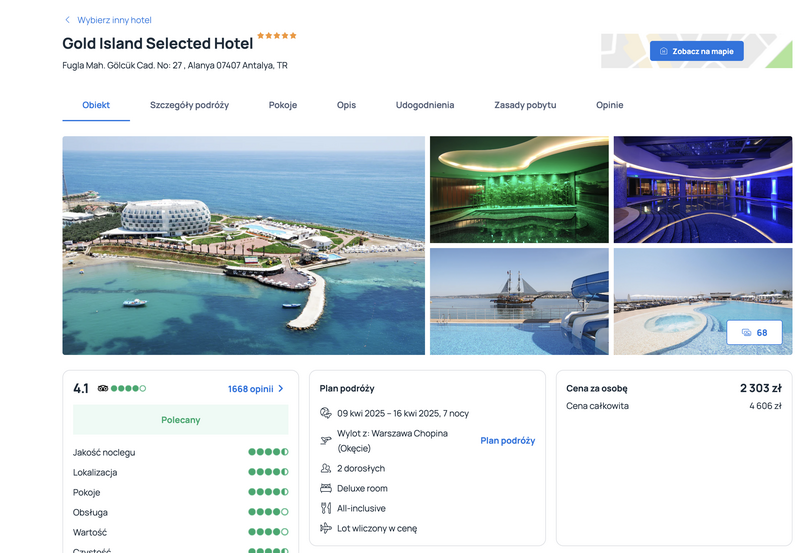800x553 pixels.
Task: Click the cutlery icon beside All-inclusive
Action: [x=325, y=508]
